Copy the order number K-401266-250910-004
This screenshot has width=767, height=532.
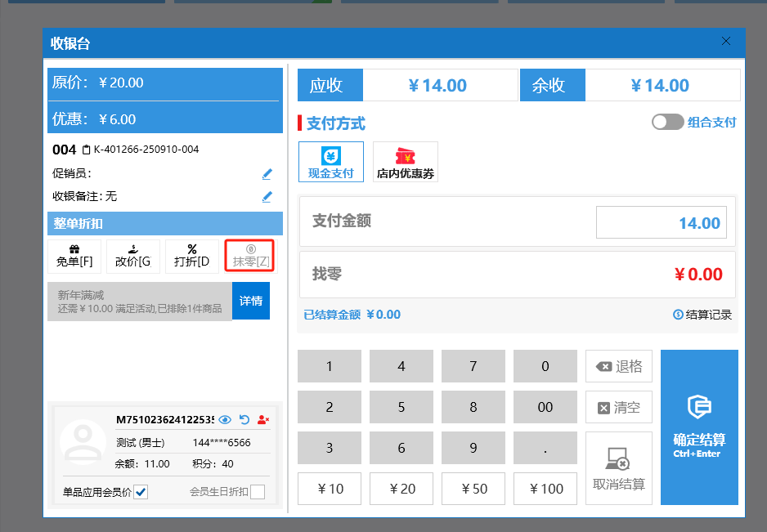[86, 150]
